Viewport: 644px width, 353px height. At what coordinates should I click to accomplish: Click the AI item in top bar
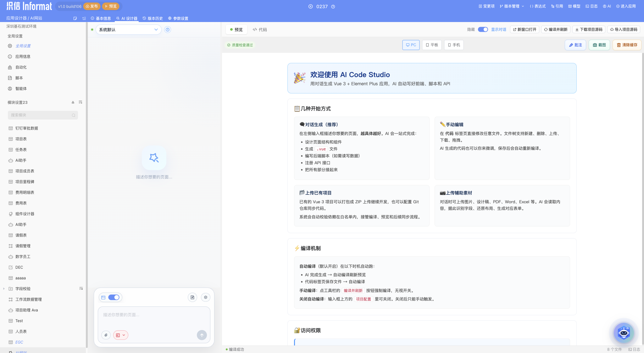607,6
